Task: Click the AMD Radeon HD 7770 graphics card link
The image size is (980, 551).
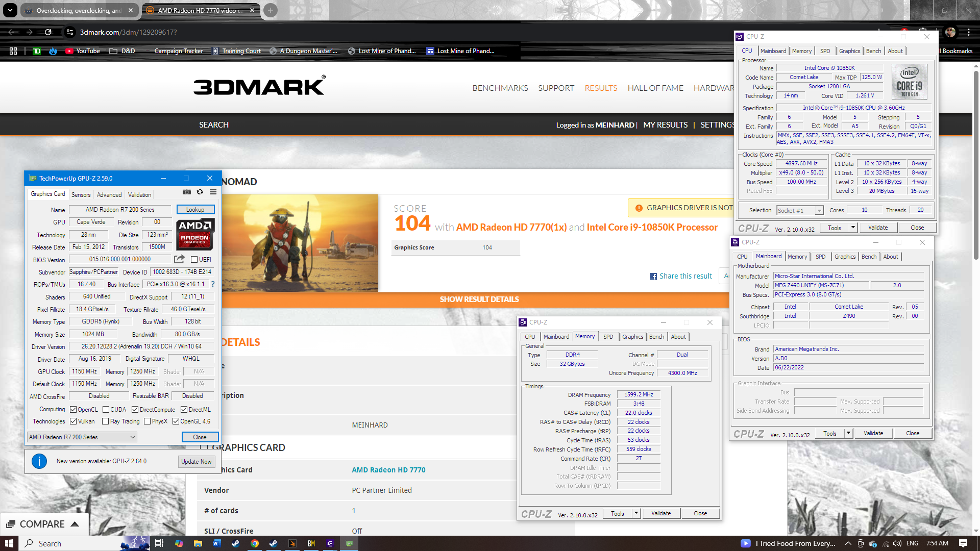Action: click(x=388, y=470)
